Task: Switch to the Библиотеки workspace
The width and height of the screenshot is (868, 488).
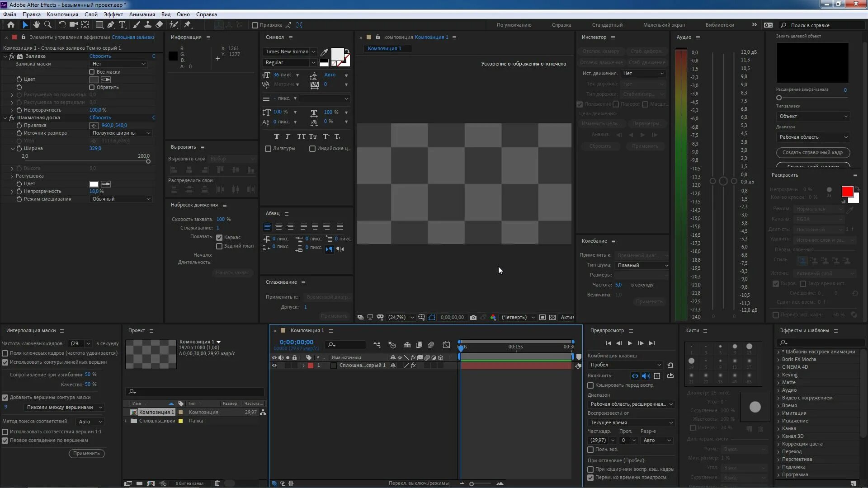Action: tap(720, 25)
